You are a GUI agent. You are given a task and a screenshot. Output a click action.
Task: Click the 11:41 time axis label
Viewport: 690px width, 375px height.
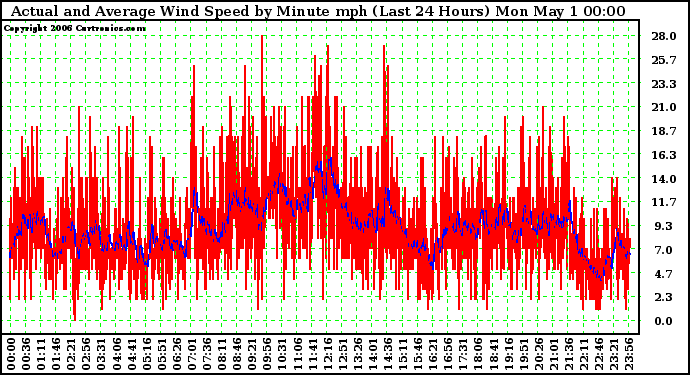312,354
